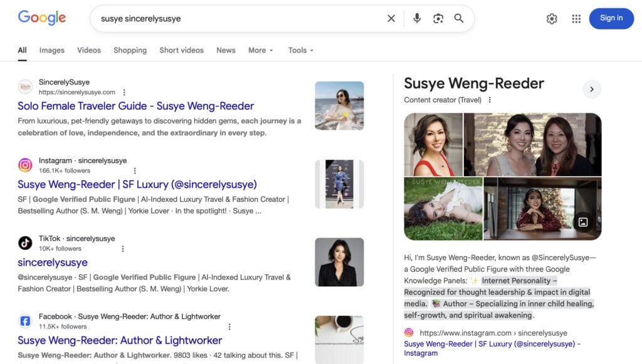
Task: Click the next arrow on the knowledge panel
Action: click(592, 89)
